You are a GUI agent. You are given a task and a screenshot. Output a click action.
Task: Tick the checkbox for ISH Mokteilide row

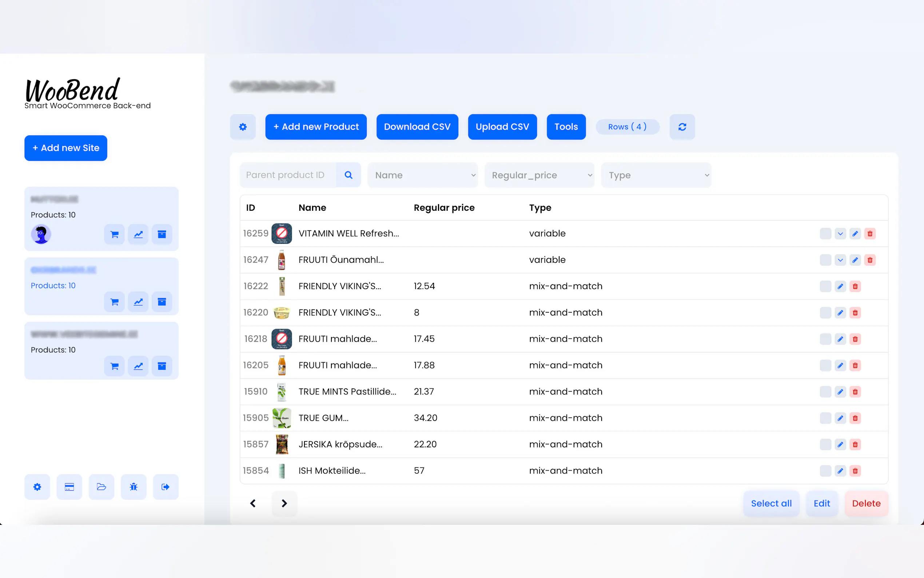coord(825,471)
